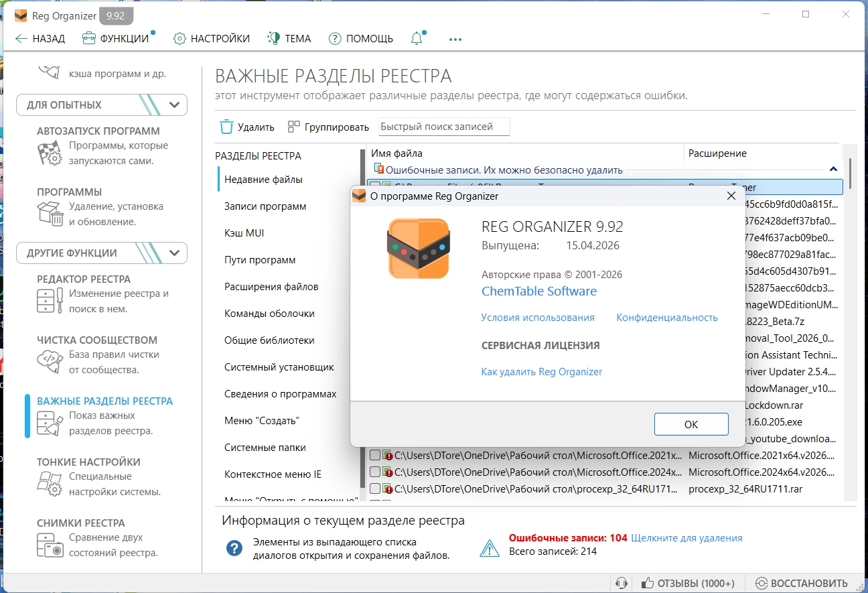Click the ТЕМА menu label
The height and width of the screenshot is (593, 868).
pyautogui.click(x=298, y=38)
